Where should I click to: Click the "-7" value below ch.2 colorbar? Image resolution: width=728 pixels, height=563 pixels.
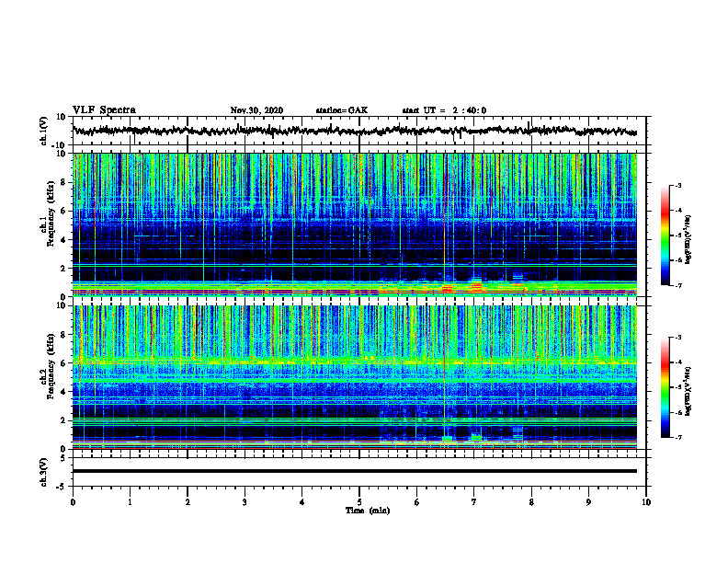click(x=677, y=437)
